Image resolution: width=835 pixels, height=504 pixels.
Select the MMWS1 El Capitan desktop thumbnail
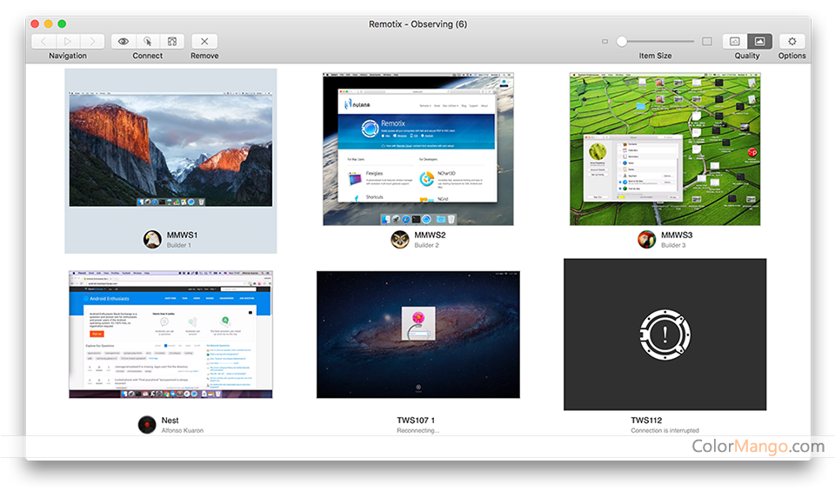[x=170, y=150]
